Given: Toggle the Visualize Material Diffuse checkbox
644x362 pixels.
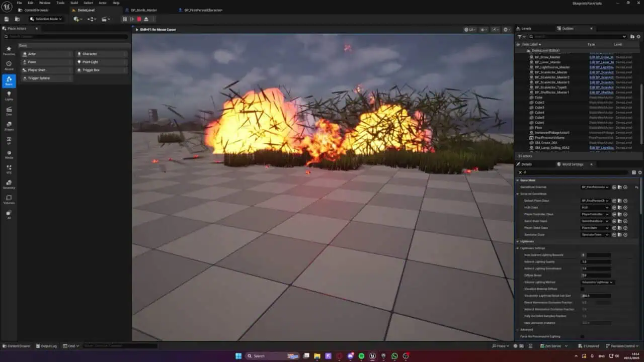Looking at the screenshot, I should (583, 289).
